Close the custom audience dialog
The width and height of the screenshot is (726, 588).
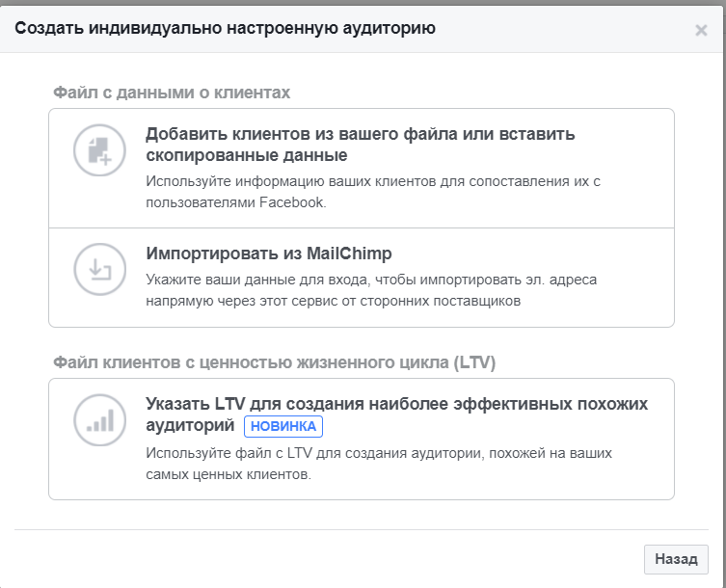click(x=701, y=30)
